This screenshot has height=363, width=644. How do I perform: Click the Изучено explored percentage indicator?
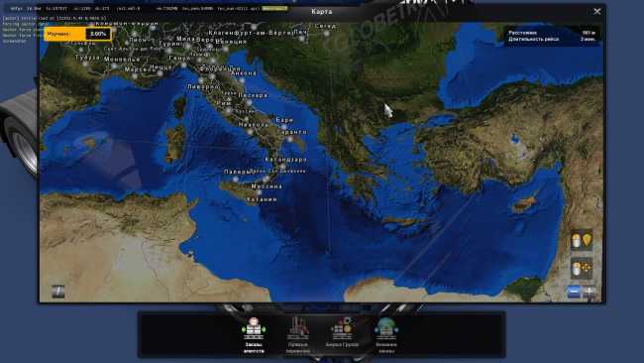[x=77, y=34]
